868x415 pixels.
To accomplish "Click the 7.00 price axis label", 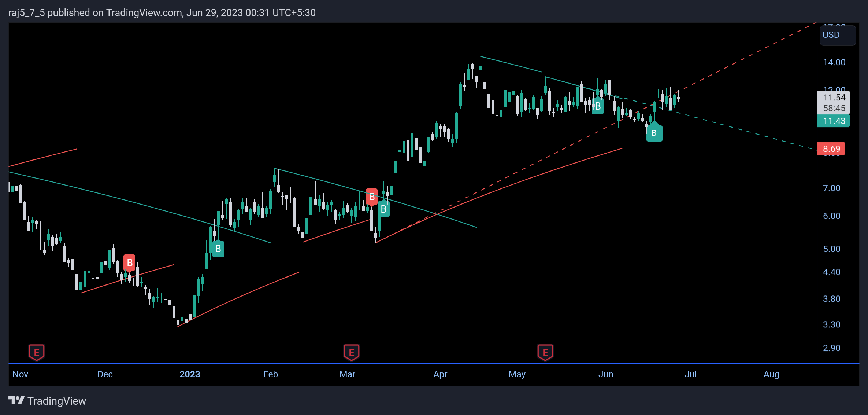I will (x=832, y=188).
